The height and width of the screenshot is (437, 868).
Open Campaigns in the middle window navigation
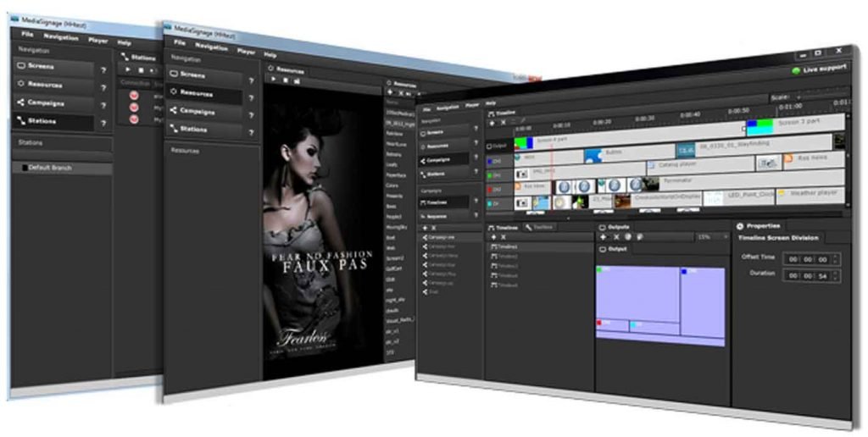[x=205, y=112]
